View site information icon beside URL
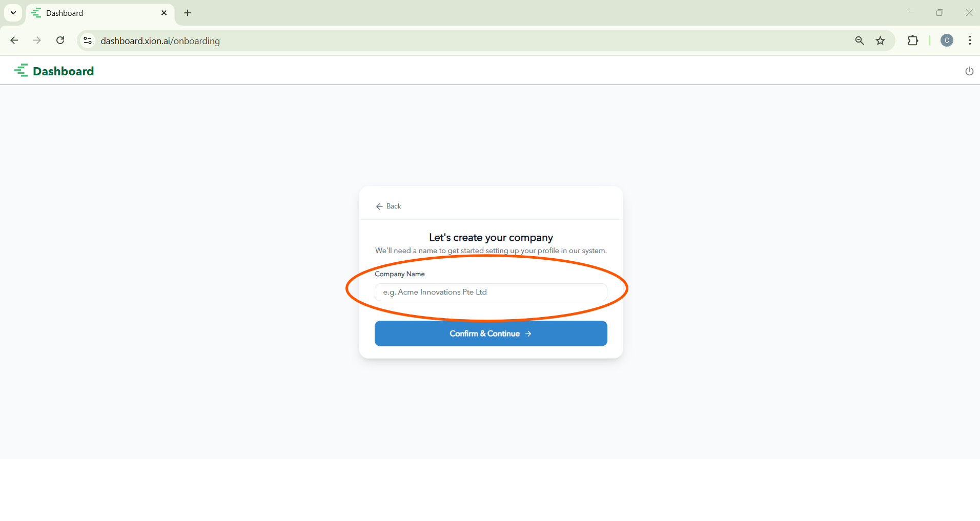980x521 pixels. tap(88, 40)
